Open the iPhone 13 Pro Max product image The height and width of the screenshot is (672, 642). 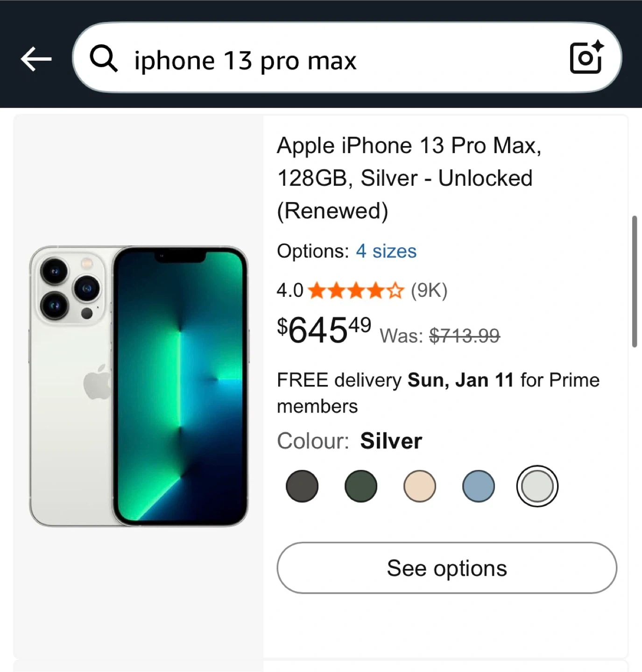139,386
